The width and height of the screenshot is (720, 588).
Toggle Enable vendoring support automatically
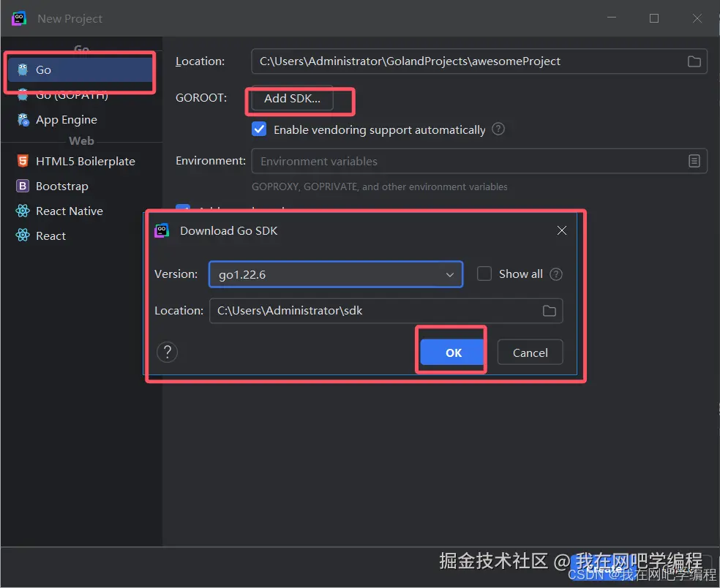click(259, 129)
